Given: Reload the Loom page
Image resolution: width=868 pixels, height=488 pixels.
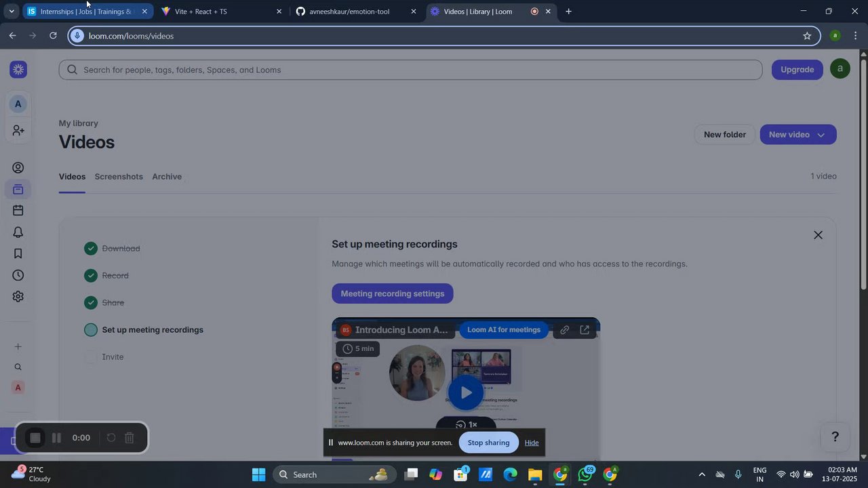Looking at the screenshot, I should pos(53,36).
